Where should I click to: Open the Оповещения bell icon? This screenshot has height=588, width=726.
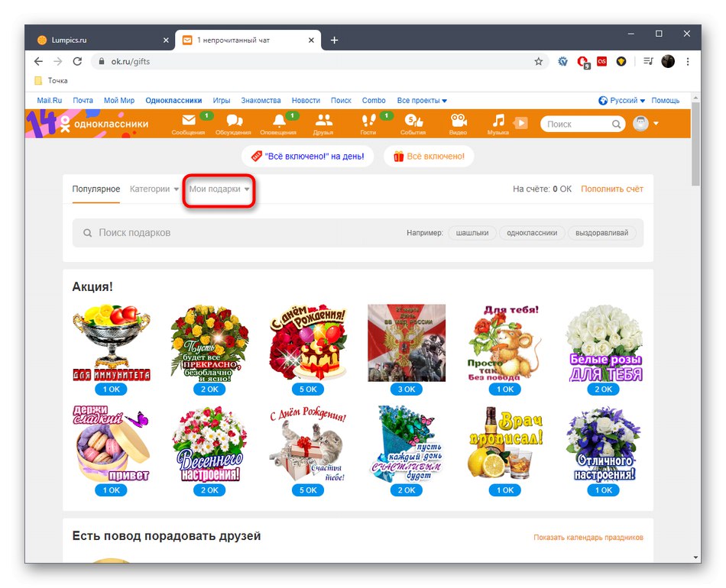[x=278, y=121]
